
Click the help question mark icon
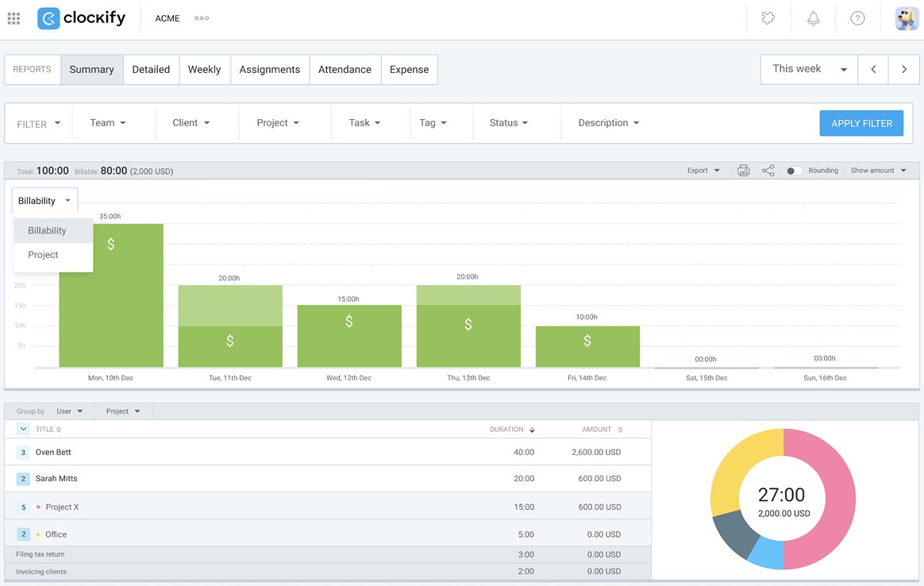pyautogui.click(x=857, y=18)
